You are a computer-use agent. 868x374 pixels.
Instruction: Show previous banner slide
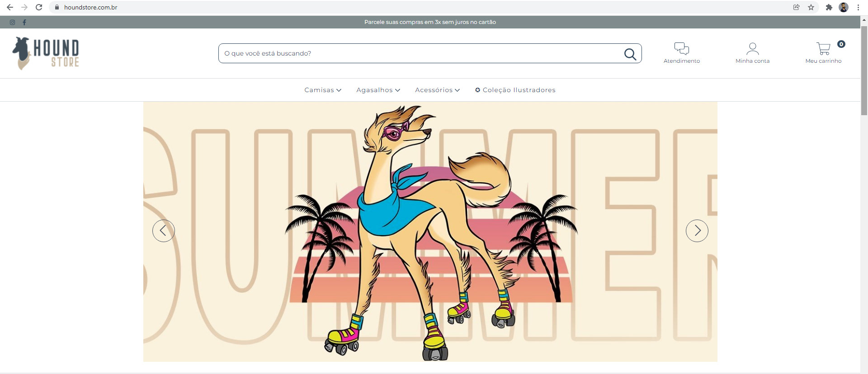(x=164, y=231)
